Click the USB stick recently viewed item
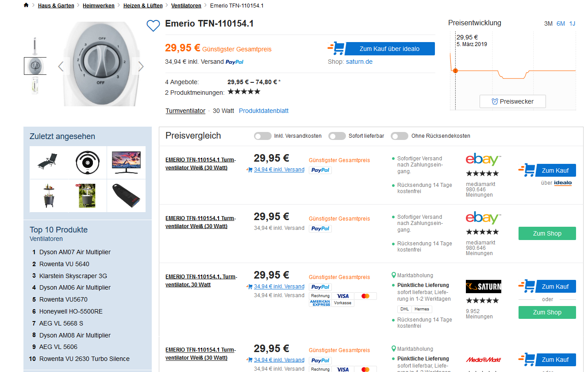Screen dimensions: 588x372 [126, 195]
